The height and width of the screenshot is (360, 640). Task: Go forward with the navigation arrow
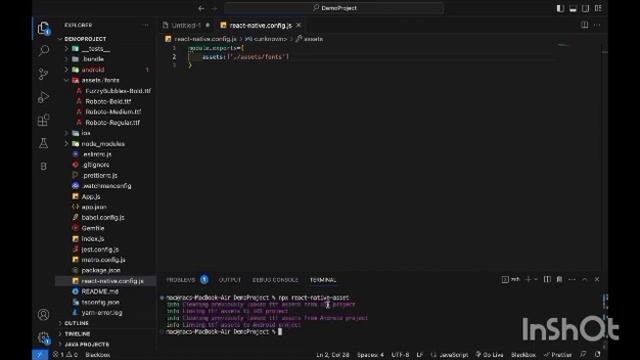(215, 8)
